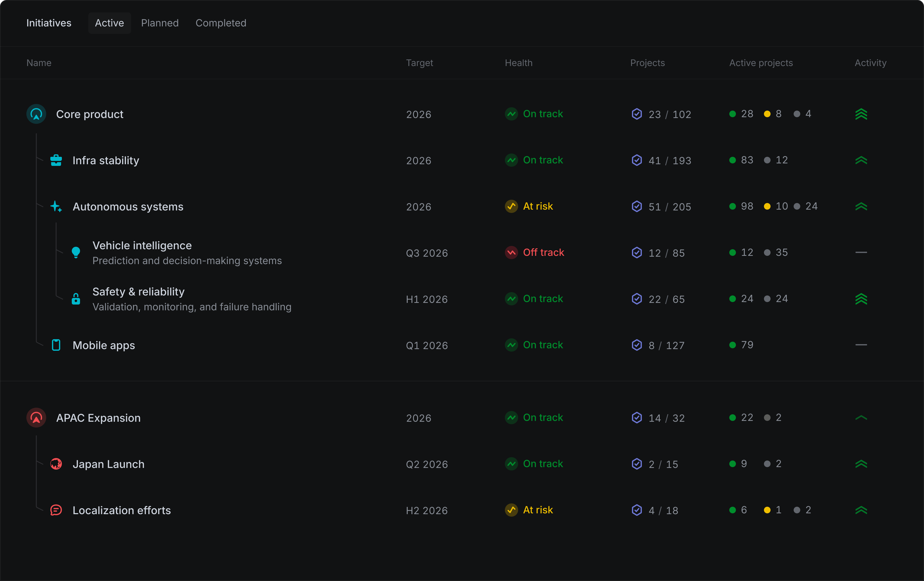Click the Localization efforts chat bubble icon
The image size is (924, 581).
(56, 510)
